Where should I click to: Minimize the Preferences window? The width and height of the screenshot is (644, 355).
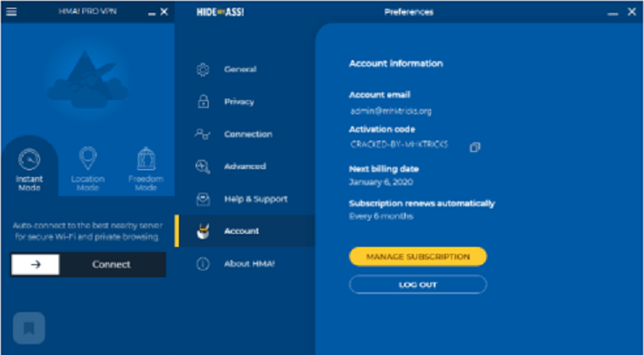pyautogui.click(x=613, y=13)
